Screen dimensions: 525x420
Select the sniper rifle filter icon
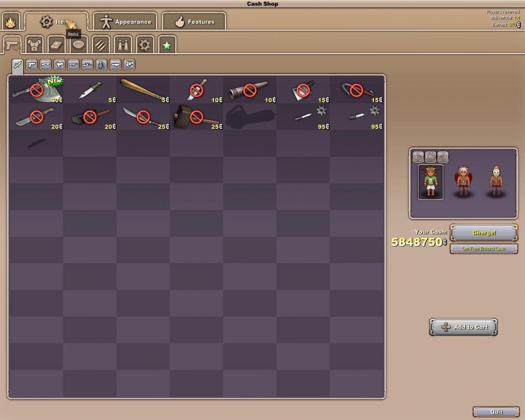87,65
